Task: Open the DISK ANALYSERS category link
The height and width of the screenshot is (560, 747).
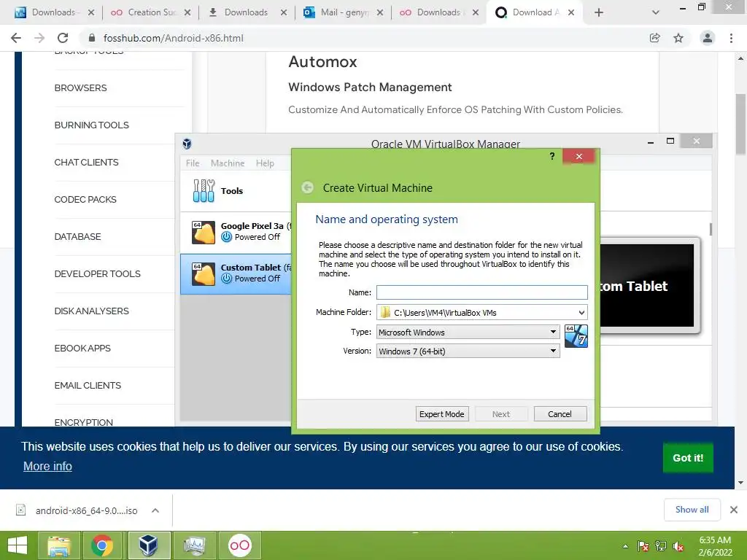Action: point(91,311)
